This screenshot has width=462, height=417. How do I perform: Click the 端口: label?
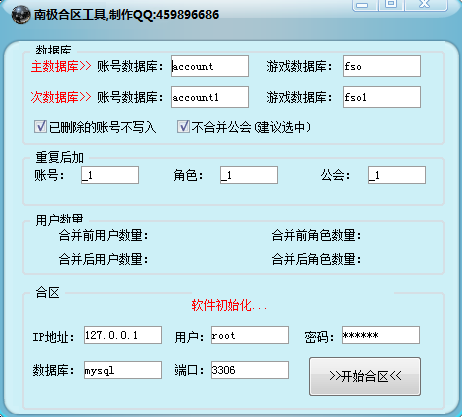(x=189, y=370)
